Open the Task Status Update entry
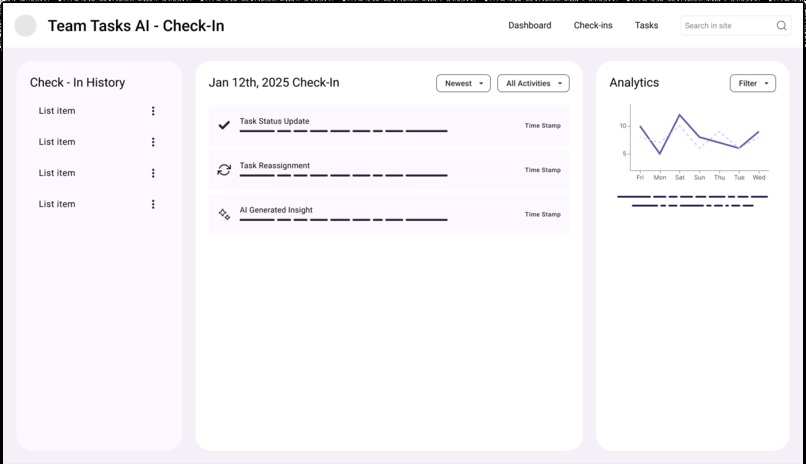The height and width of the screenshot is (464, 806). (x=389, y=125)
